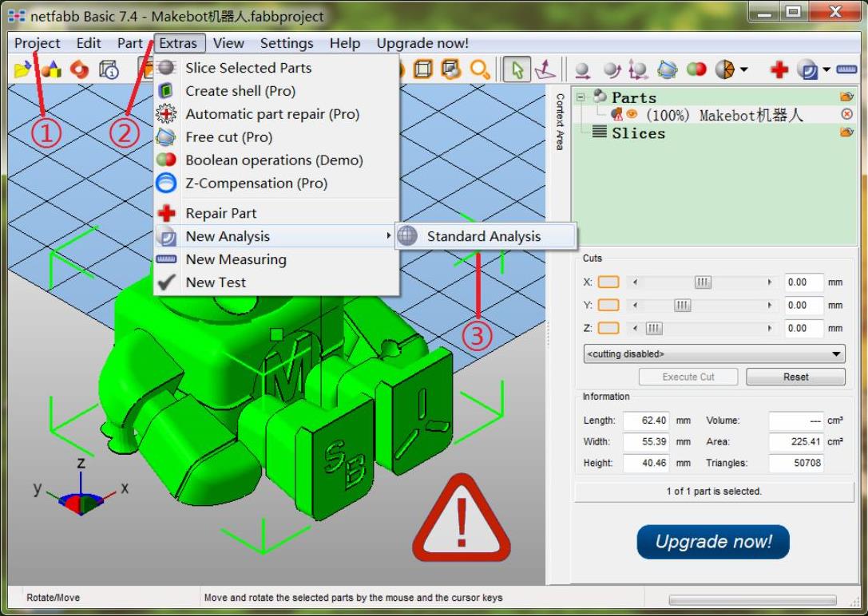Select the Slices tree item
Image resolution: width=868 pixels, height=616 pixels.
pyautogui.click(x=638, y=132)
